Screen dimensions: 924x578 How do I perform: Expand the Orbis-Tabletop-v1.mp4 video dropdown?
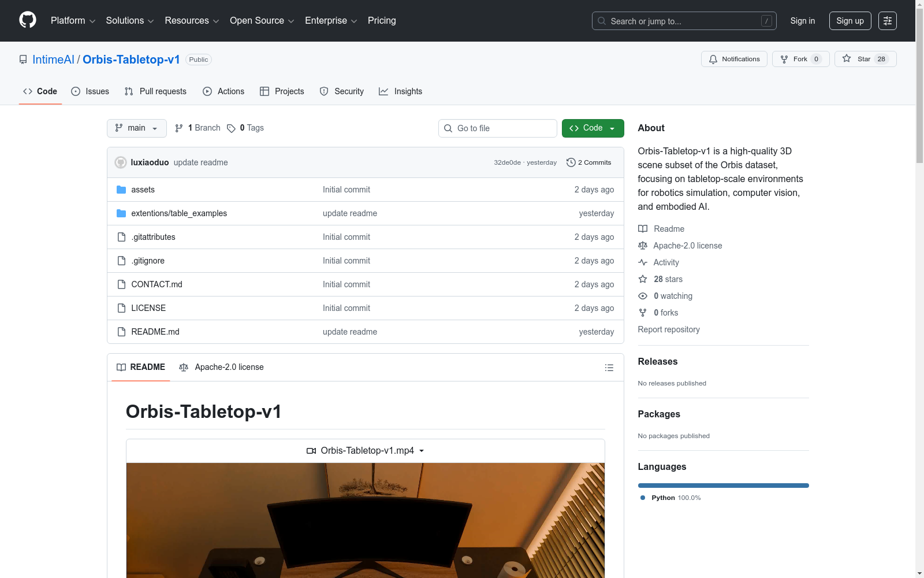[366, 451]
